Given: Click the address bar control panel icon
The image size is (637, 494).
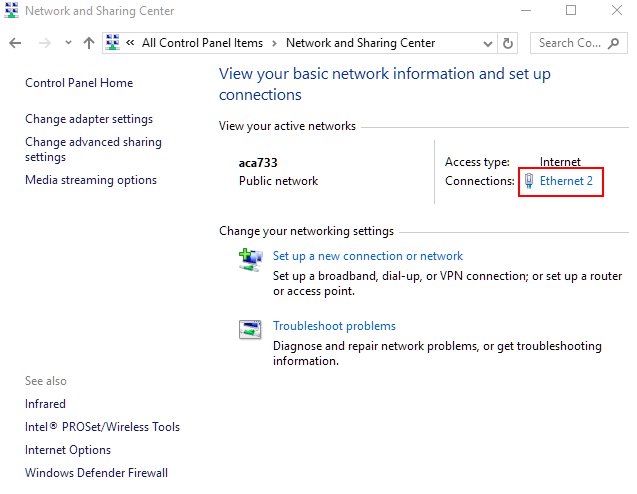Looking at the screenshot, I should 114,43.
